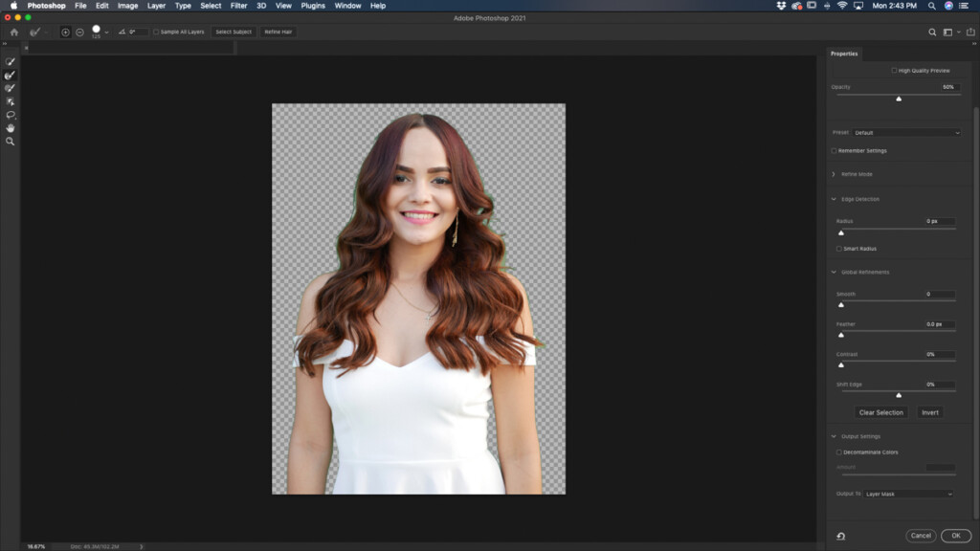Image resolution: width=980 pixels, height=551 pixels.
Task: Check Remember Settings
Action: point(834,150)
